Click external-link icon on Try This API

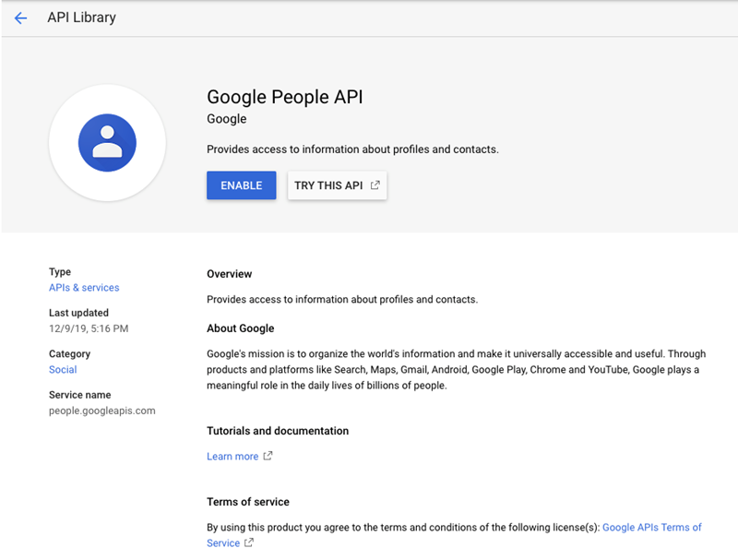point(375,185)
